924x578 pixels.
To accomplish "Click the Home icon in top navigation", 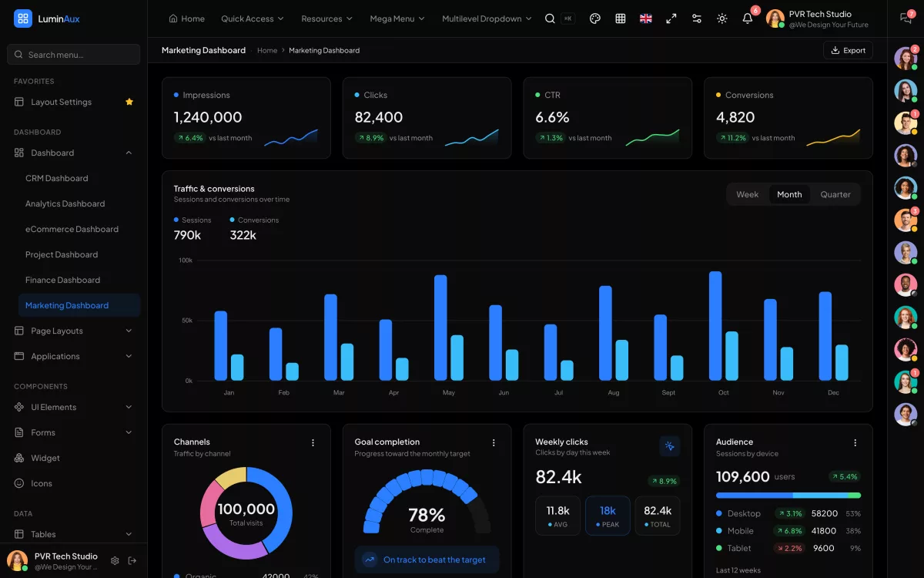I will [x=173, y=18].
